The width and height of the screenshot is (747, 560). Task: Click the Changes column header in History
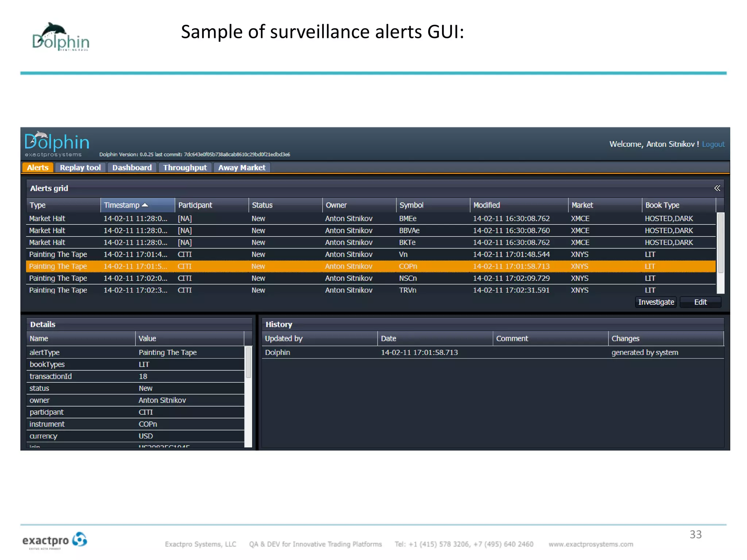coord(666,338)
